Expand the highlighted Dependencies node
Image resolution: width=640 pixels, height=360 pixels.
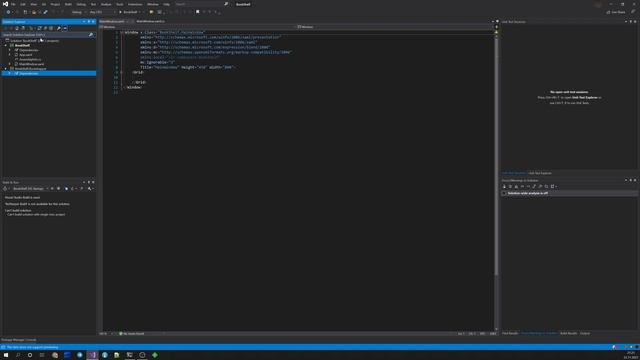10,73
